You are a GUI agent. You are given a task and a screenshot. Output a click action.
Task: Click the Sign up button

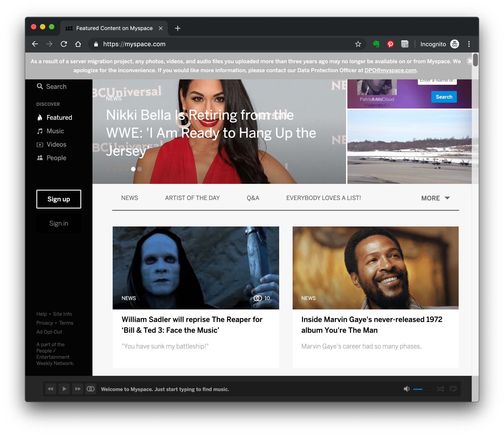pyautogui.click(x=59, y=199)
